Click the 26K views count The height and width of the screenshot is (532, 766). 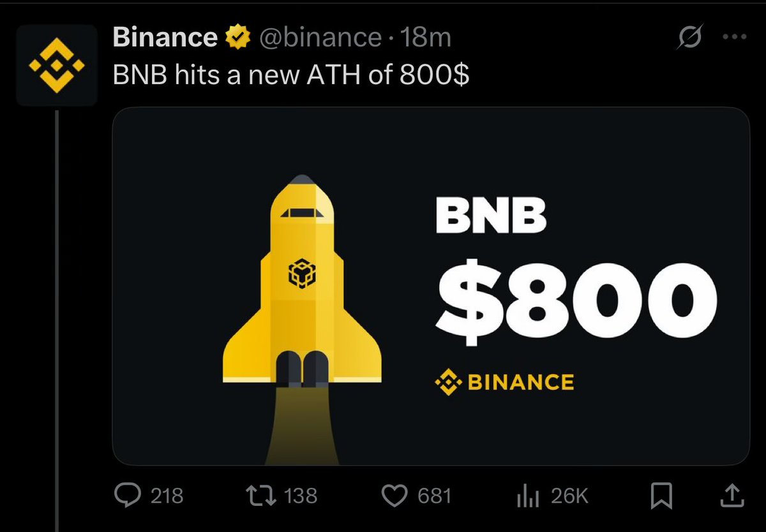569,496
